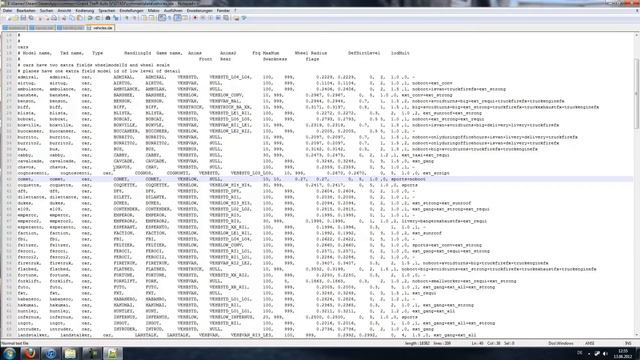Image resolution: width=640 pixels, height=360 pixels.
Task: Select the vehicles.ide tab
Action: [x=100, y=28]
